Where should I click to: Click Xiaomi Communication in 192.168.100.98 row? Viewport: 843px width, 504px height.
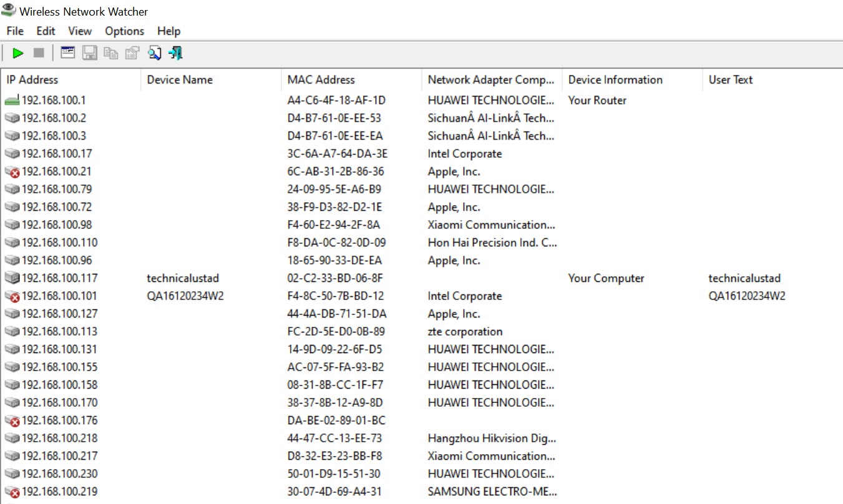click(491, 225)
